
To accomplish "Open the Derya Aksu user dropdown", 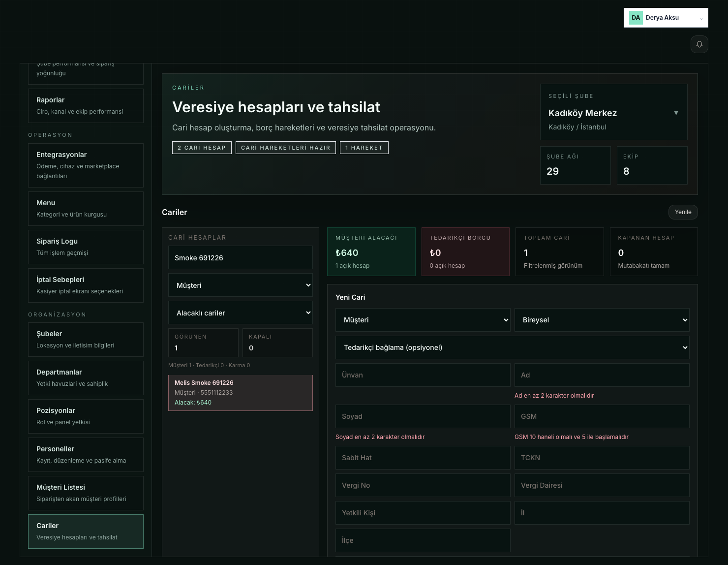I will (666, 18).
